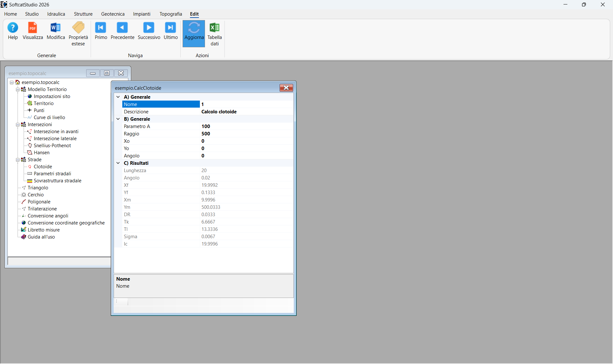The width and height of the screenshot is (613, 364).
Task: Open Trilaterazione tree node
Action: click(x=42, y=209)
